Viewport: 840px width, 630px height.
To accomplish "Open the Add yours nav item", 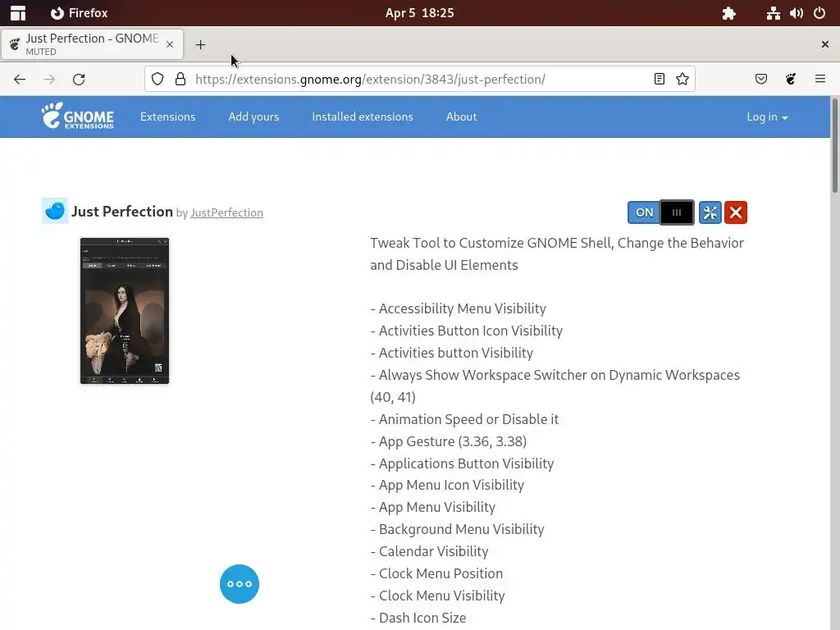I will (x=253, y=116).
